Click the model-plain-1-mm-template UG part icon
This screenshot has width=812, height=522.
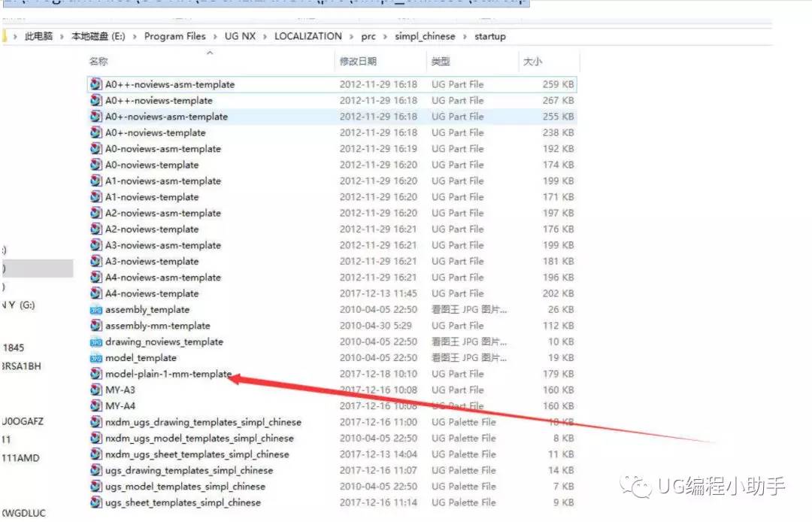tap(95, 373)
